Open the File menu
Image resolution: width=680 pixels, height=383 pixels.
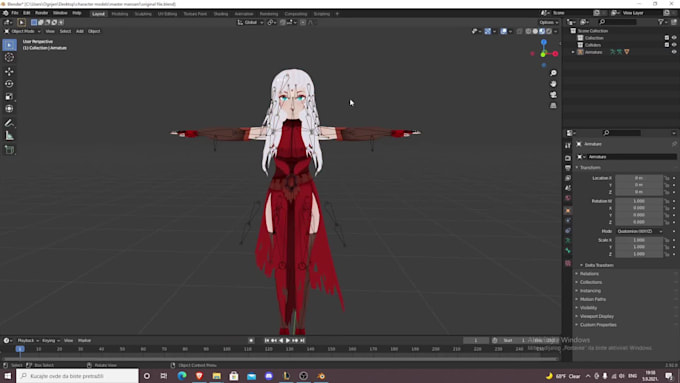[x=15, y=13]
